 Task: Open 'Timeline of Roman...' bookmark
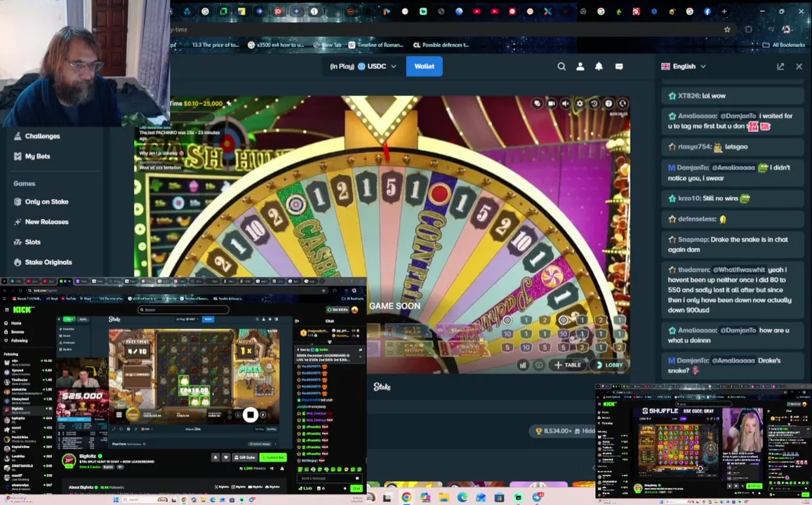375,45
